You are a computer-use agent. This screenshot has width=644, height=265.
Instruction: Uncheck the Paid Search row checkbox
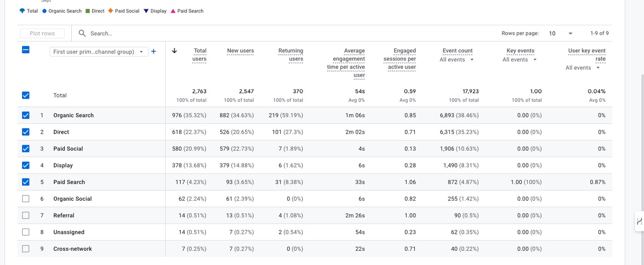26,182
